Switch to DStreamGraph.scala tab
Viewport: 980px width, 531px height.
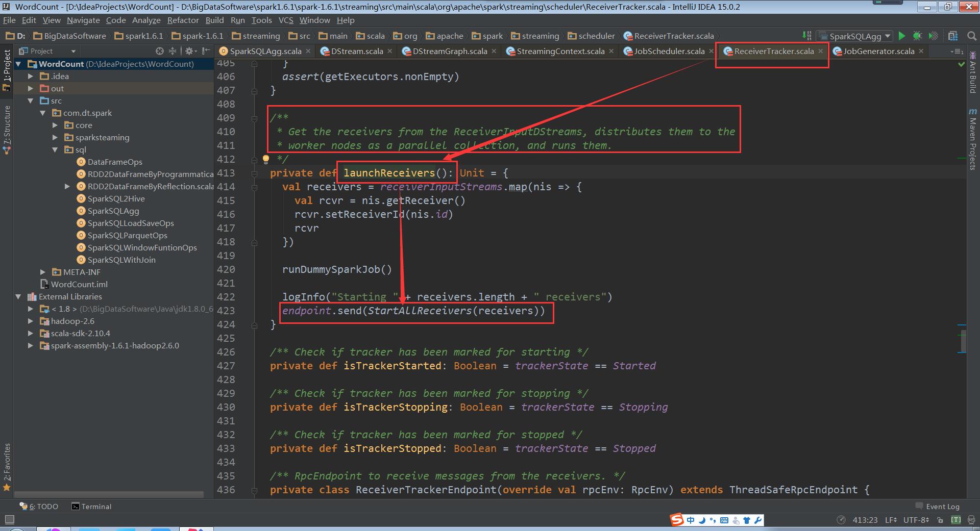point(450,51)
